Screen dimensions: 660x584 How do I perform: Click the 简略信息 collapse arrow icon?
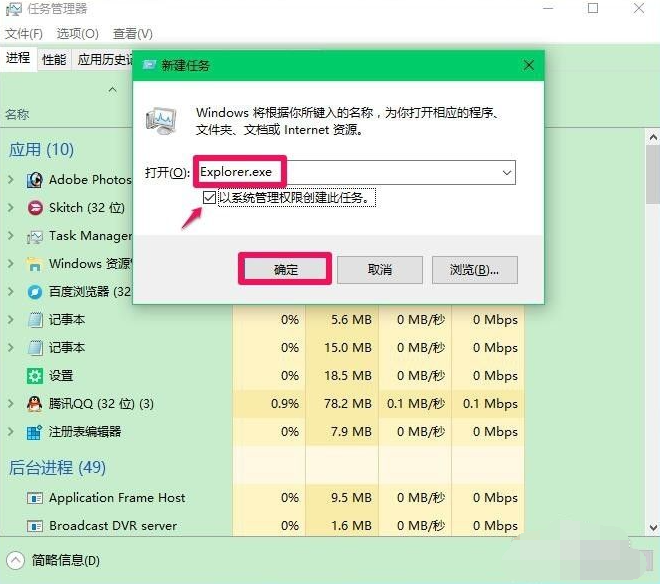point(16,560)
